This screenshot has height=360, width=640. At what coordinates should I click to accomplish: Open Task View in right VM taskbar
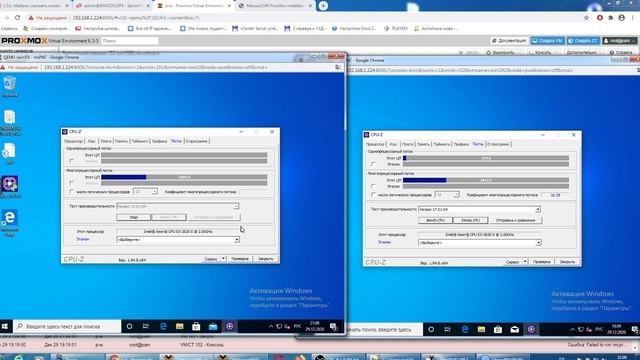[x=447, y=329]
